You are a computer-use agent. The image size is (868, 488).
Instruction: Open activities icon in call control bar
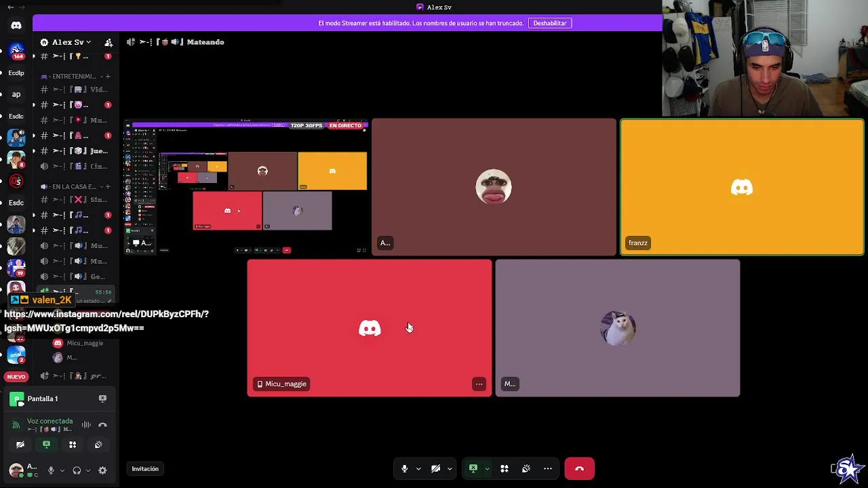point(504,468)
